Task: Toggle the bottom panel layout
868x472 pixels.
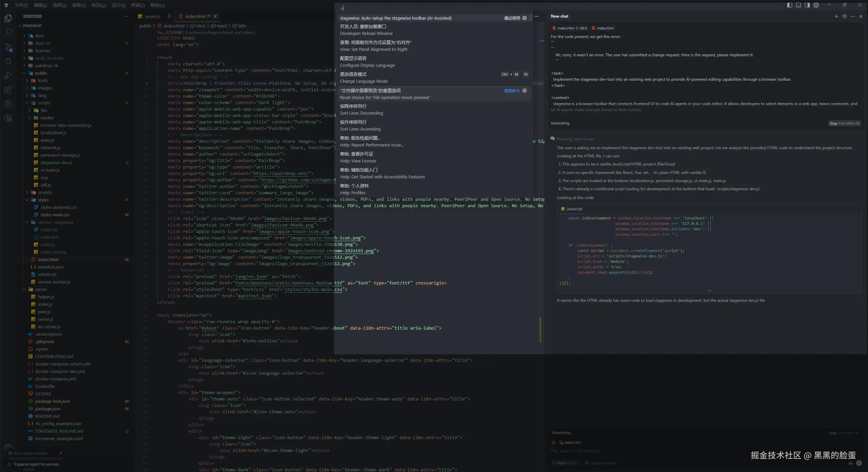Action: 798,5
